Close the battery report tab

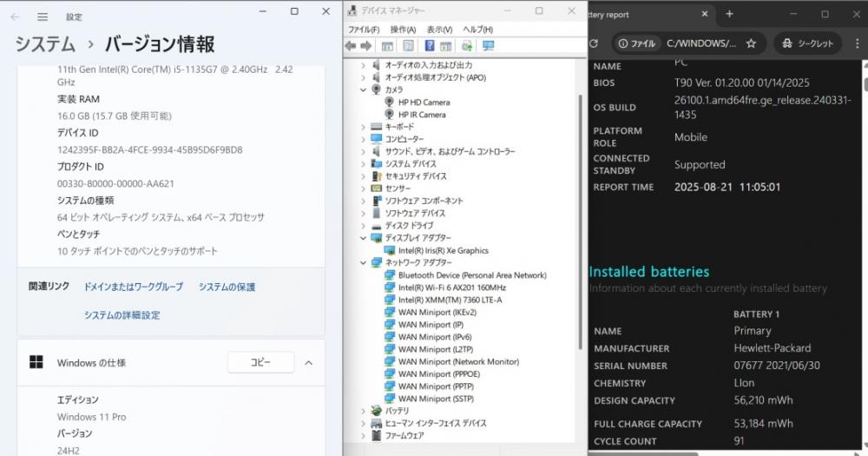(705, 14)
